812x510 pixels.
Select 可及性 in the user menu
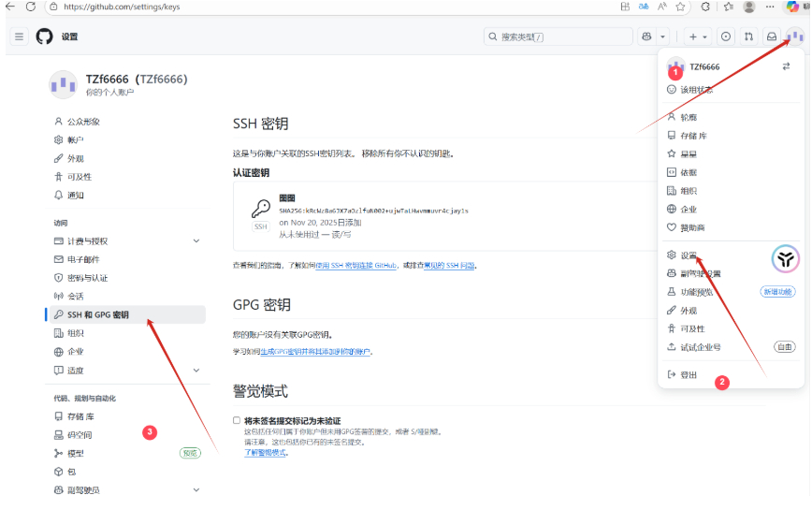tap(731, 328)
